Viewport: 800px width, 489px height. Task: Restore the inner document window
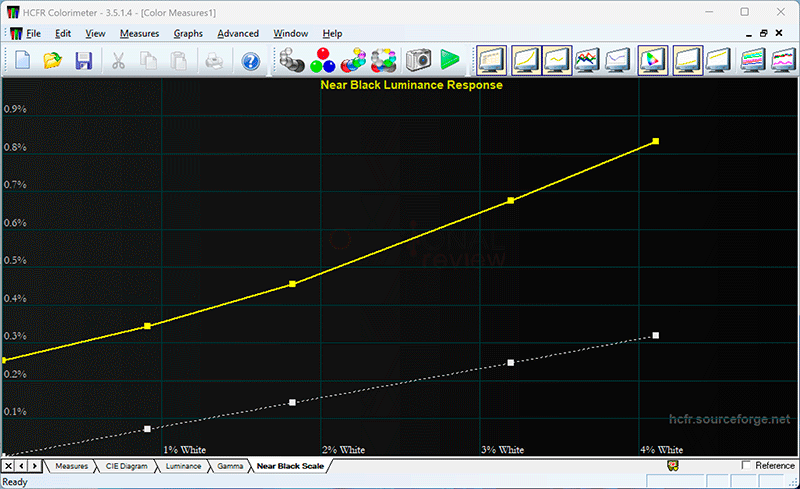[764, 33]
